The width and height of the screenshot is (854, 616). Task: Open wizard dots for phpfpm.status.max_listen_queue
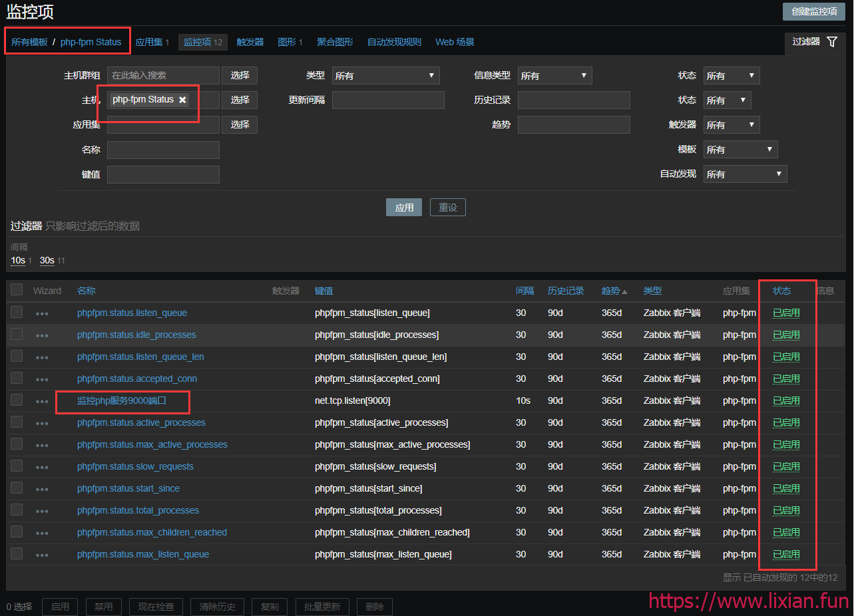point(42,555)
